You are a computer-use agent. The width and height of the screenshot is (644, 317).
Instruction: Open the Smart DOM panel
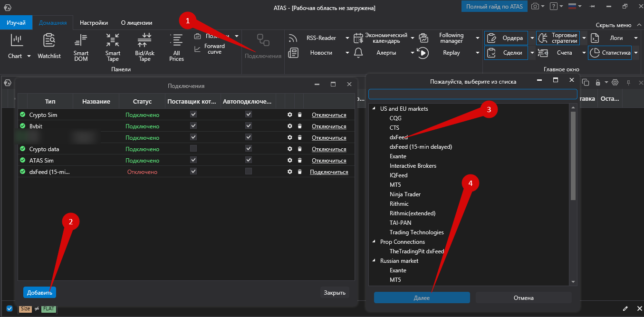click(81, 48)
